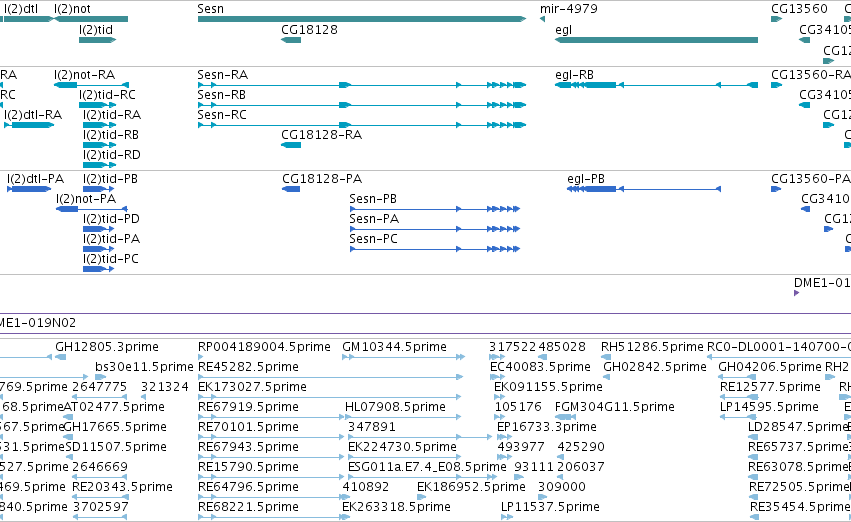The width and height of the screenshot is (851, 522).
Task: Select the Sesn-PB protein label
Action: pyautogui.click(x=373, y=199)
